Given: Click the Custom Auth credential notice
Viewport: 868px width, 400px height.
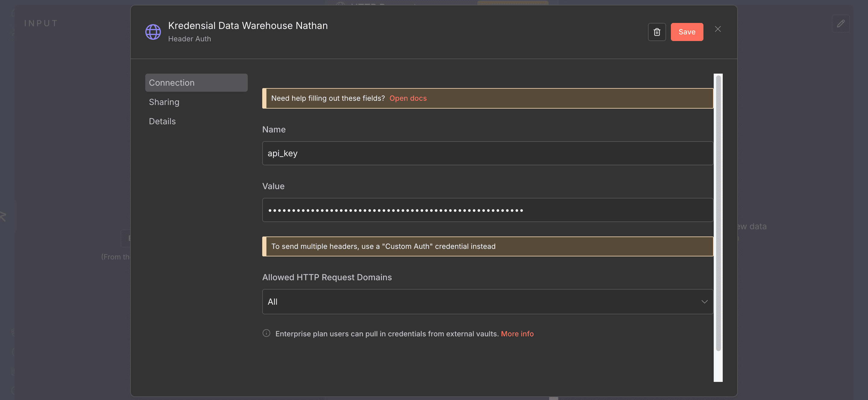Looking at the screenshot, I should pyautogui.click(x=488, y=246).
